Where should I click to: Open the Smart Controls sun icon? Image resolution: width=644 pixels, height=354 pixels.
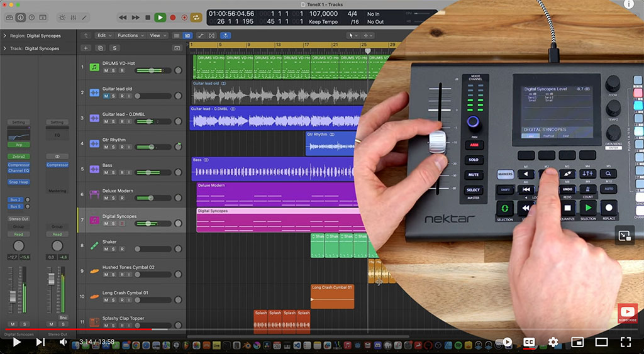(62, 18)
